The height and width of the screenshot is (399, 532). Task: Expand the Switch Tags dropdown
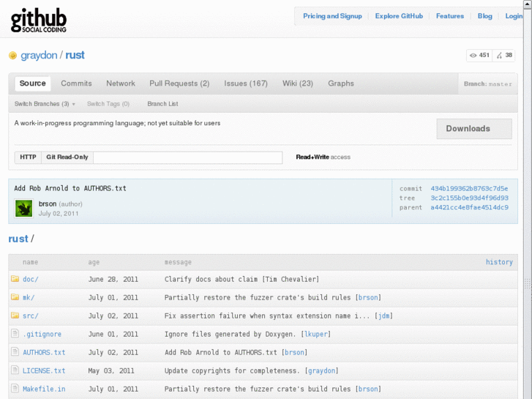point(108,104)
